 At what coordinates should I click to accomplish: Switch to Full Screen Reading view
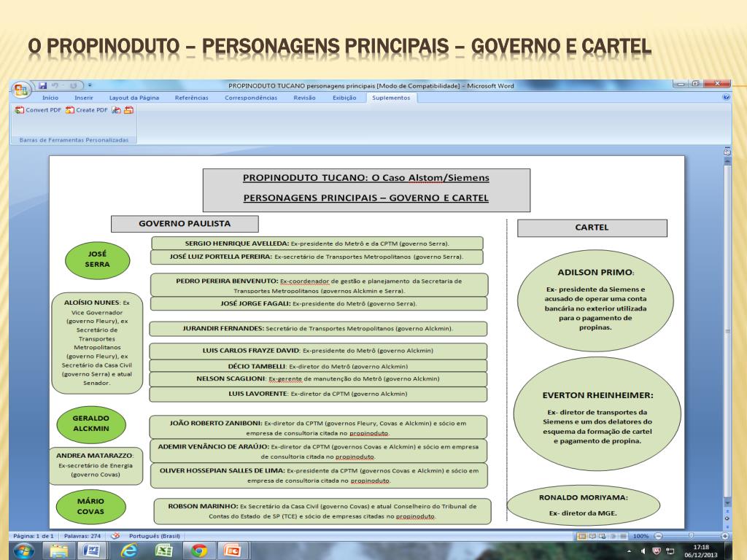coord(592,536)
